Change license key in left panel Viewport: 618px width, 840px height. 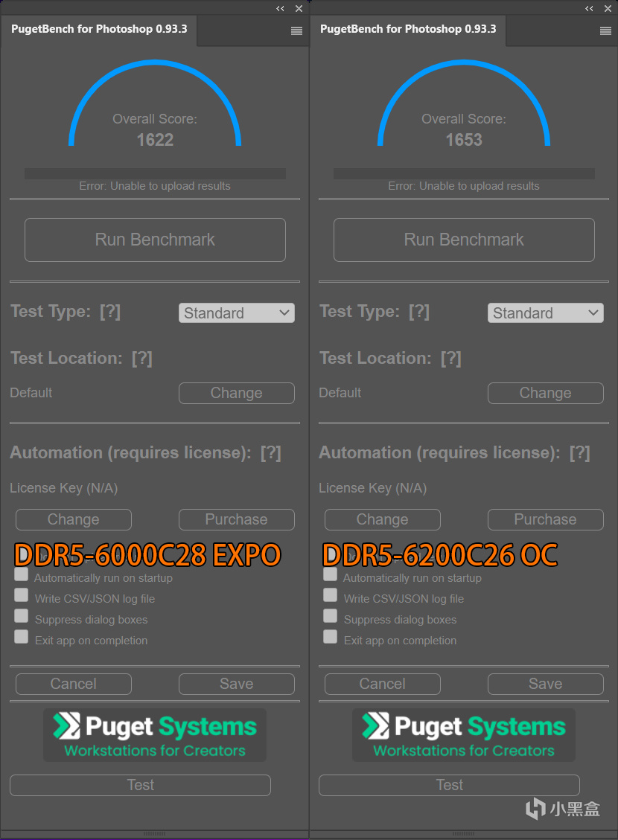tap(74, 519)
